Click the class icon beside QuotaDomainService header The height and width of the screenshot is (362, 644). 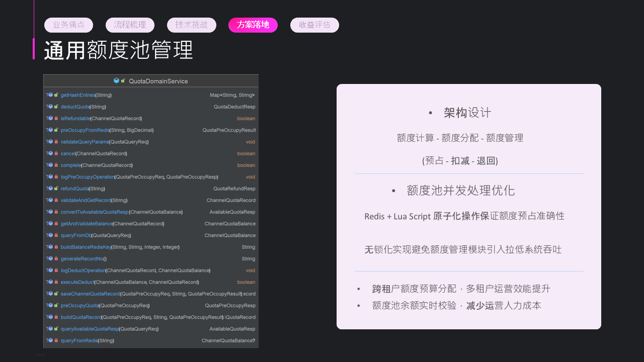(117, 80)
